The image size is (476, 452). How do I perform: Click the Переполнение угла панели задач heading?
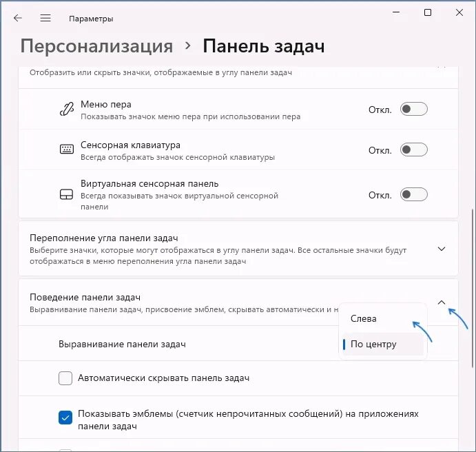click(x=104, y=238)
